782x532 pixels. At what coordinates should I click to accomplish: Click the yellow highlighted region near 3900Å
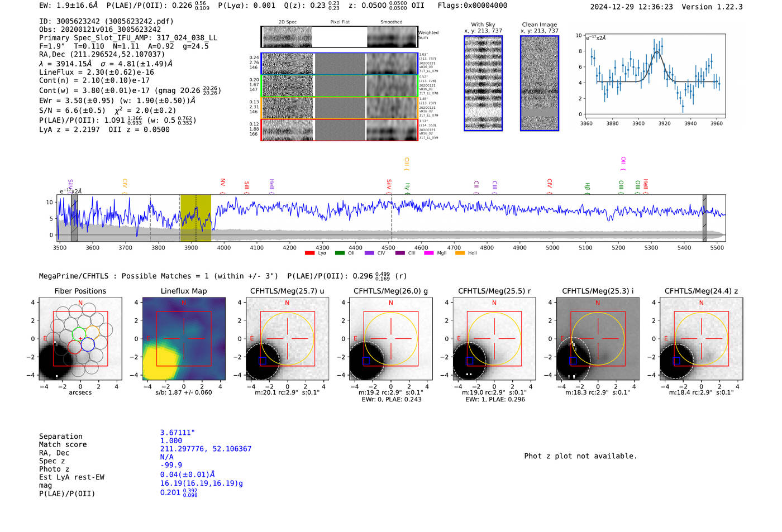pyautogui.click(x=195, y=218)
